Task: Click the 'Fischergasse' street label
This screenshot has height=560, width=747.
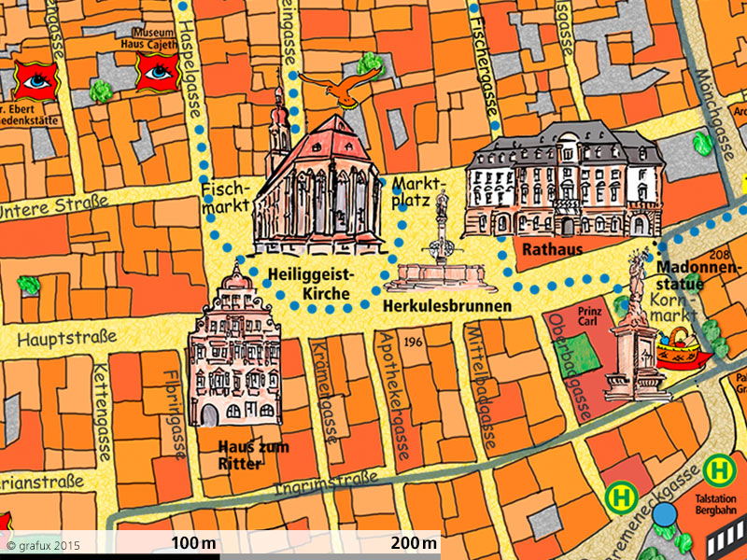Action: point(486,65)
